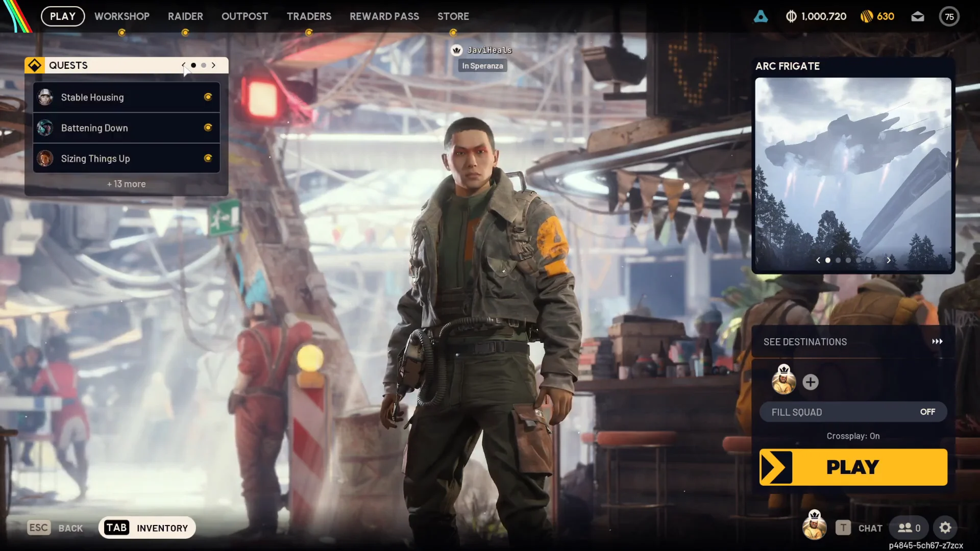Screen dimensions: 980x551
Task: Click the coins currency icon showing 1,000,720
Action: pyautogui.click(x=791, y=16)
